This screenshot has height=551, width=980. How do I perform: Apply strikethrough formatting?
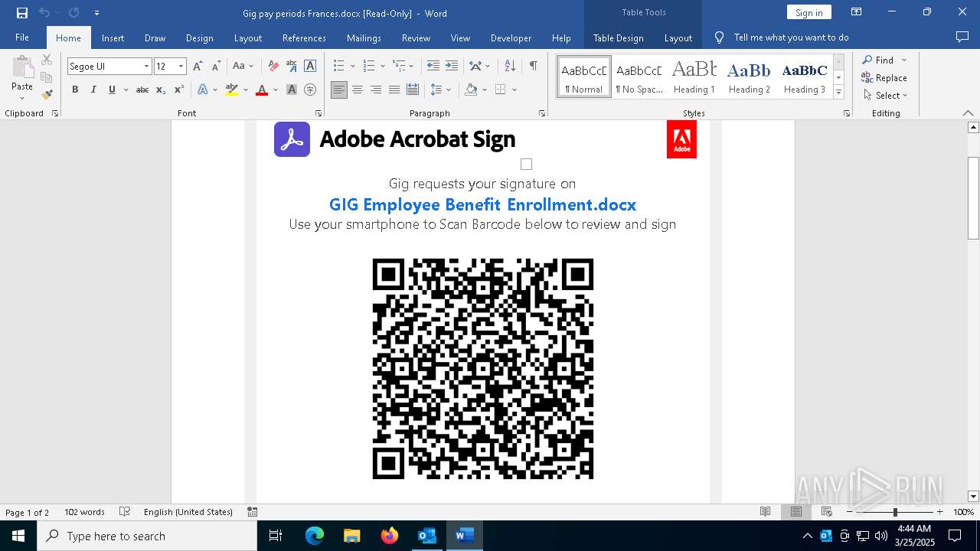(x=142, y=90)
